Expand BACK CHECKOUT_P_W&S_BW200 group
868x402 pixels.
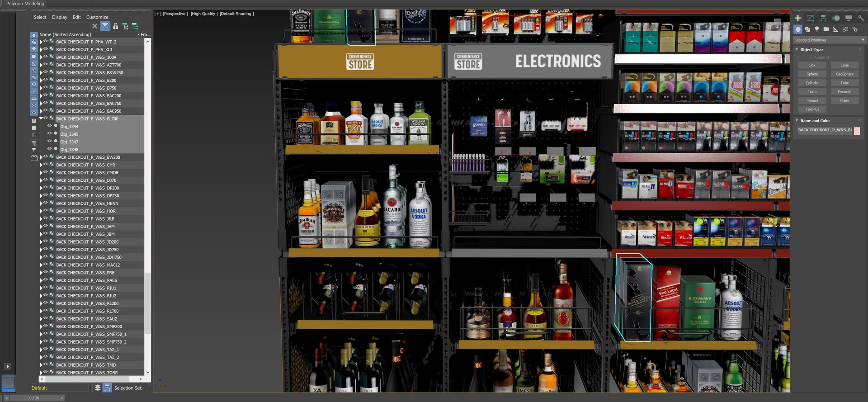click(x=41, y=157)
